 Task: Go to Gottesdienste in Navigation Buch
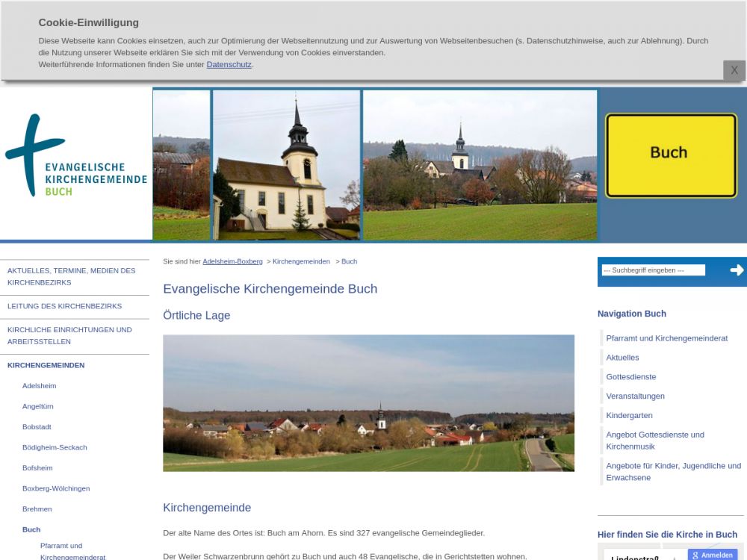pyautogui.click(x=630, y=377)
